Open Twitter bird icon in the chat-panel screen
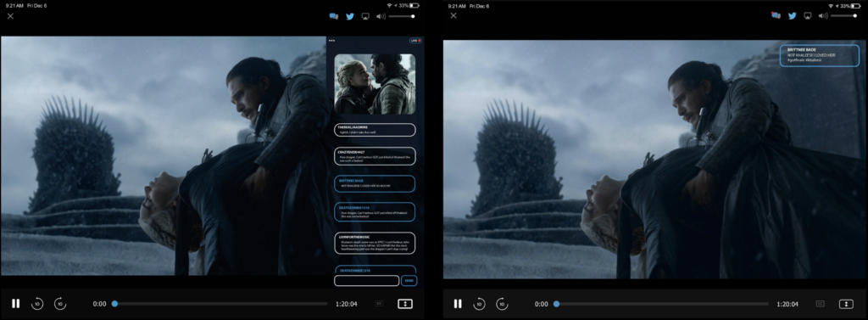868x320 pixels. tap(349, 17)
